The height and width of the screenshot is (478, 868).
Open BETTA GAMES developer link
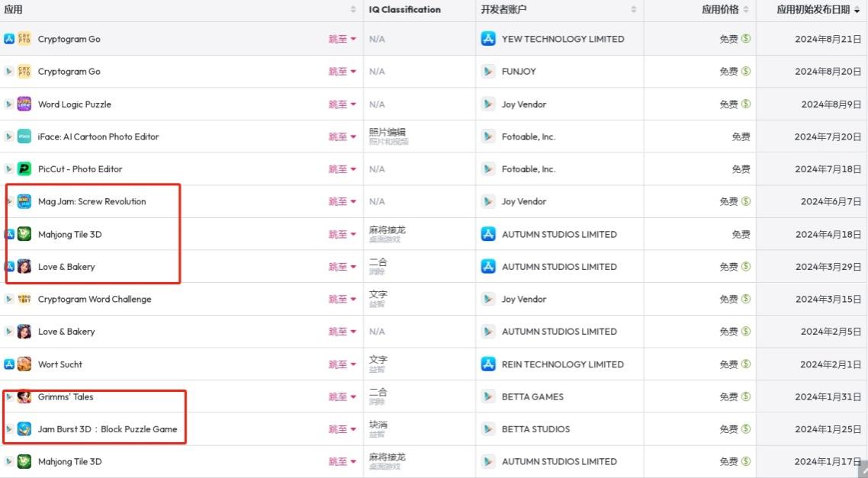tap(532, 396)
